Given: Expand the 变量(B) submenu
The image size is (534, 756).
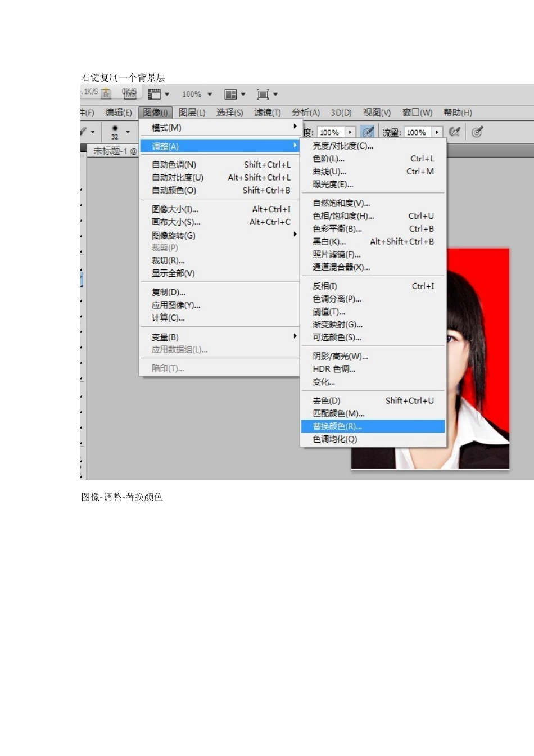Looking at the screenshot, I should click(x=220, y=337).
